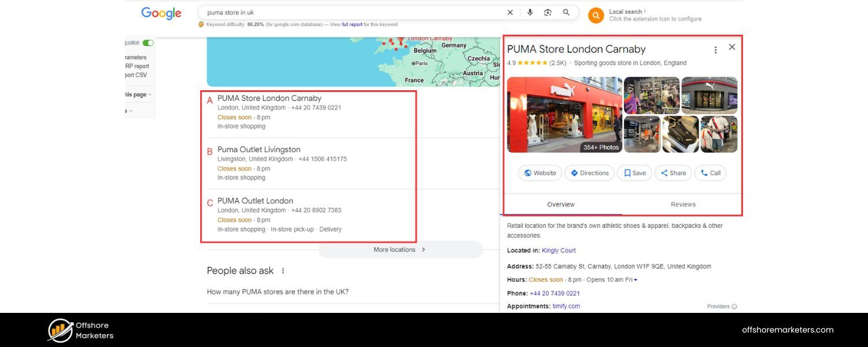Switch to the Reviews tab

point(683,204)
